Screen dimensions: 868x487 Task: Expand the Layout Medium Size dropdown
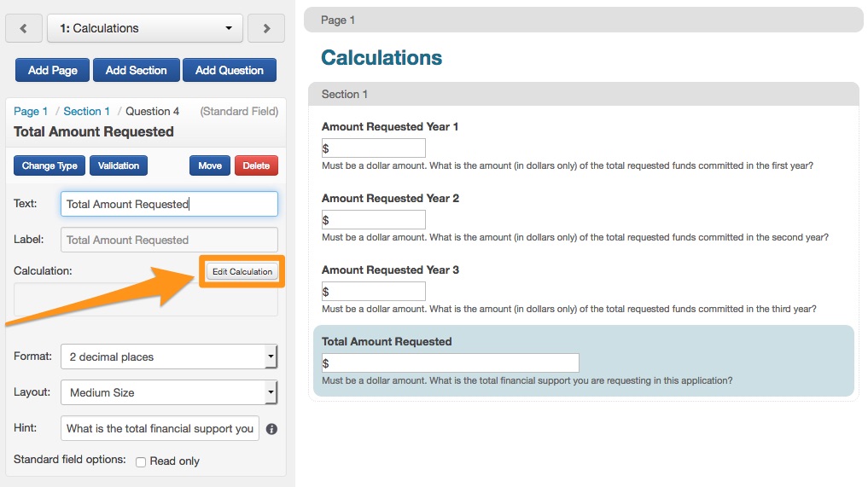pyautogui.click(x=169, y=392)
